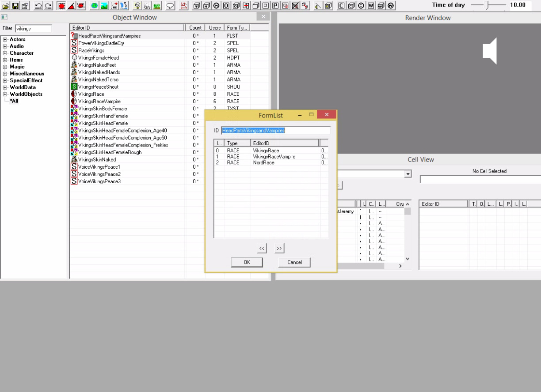Open the Cell View world space dropdown
Screen dimensions: 541x392
pos(408,174)
